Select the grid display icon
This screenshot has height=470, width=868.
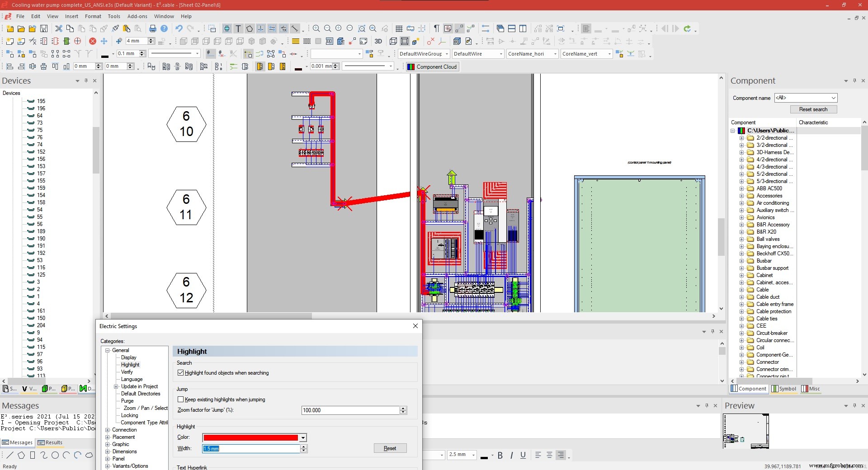[x=399, y=28]
